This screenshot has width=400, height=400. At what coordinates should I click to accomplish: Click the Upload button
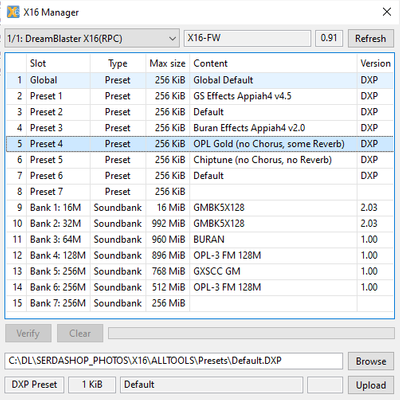(371, 385)
